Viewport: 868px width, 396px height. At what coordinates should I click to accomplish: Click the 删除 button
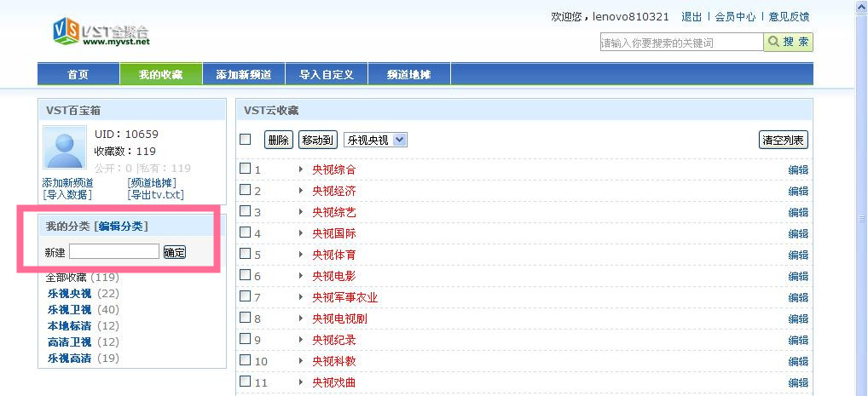[279, 140]
